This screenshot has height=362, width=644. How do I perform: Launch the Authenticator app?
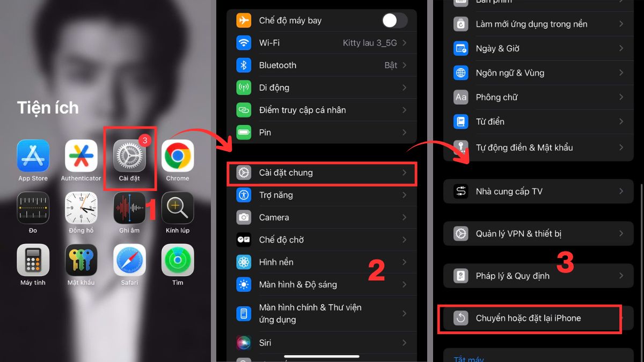(x=81, y=156)
